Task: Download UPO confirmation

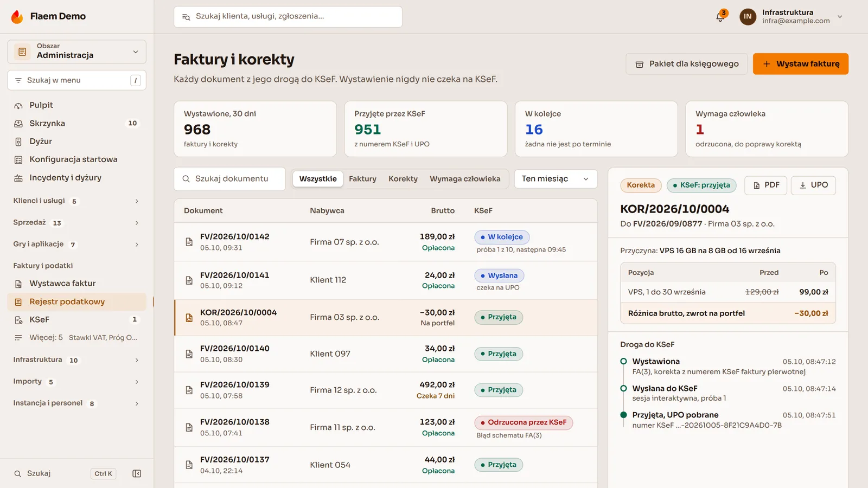Action: point(813,185)
